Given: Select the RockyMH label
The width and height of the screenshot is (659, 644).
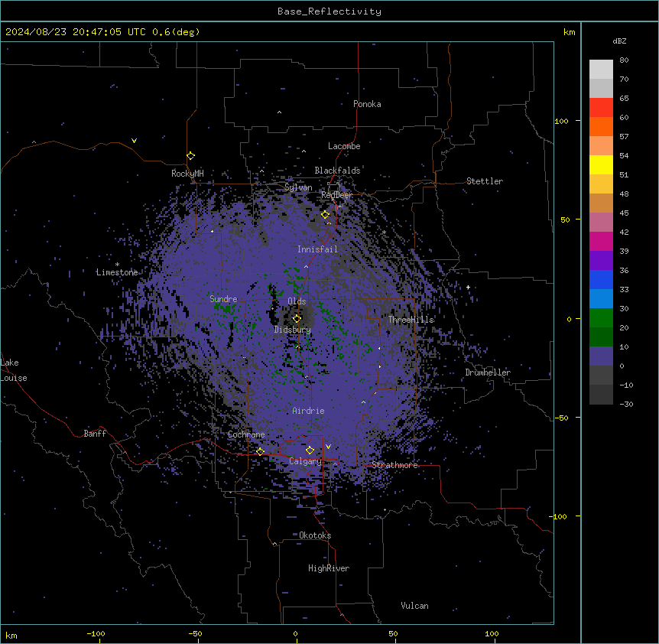Looking at the screenshot, I should click(x=187, y=173).
